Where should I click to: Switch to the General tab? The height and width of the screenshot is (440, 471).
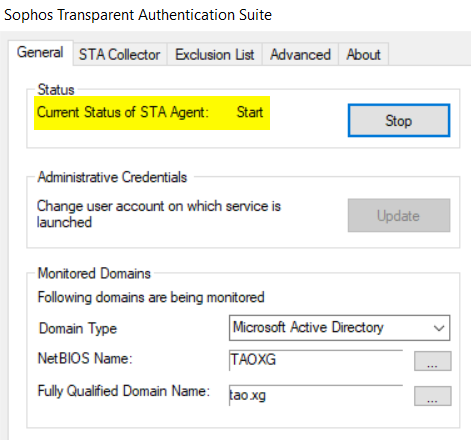(40, 53)
